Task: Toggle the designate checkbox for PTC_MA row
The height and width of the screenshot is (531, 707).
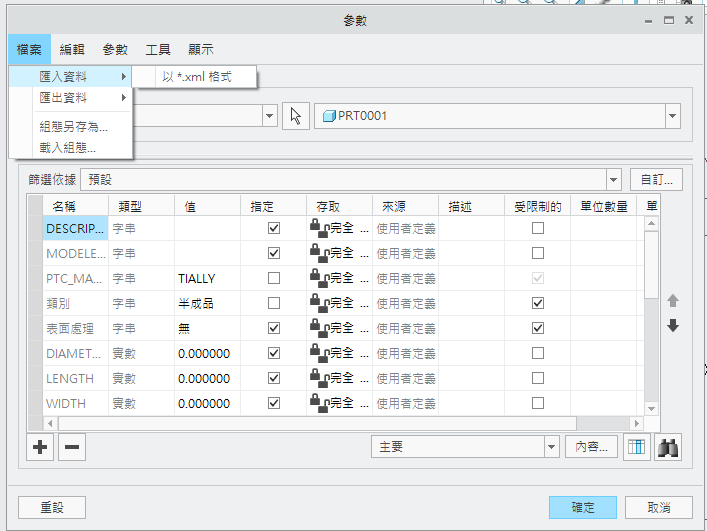Action: point(274,278)
